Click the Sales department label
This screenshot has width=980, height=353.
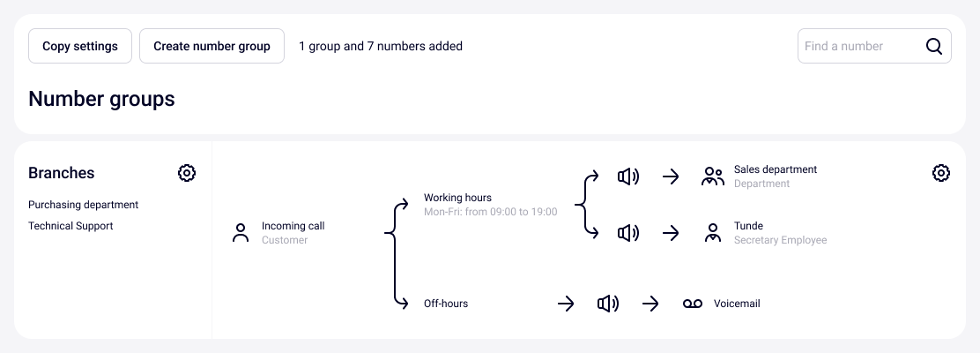tap(775, 169)
